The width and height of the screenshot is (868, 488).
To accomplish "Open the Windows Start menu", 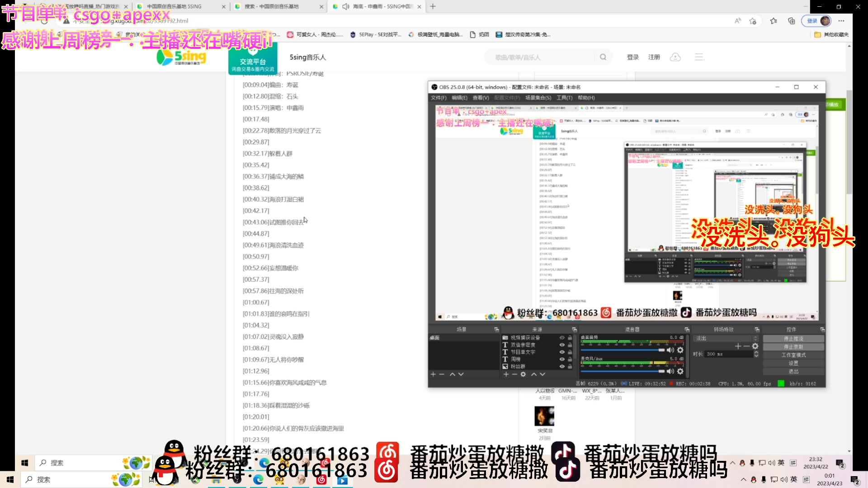I will (x=10, y=479).
